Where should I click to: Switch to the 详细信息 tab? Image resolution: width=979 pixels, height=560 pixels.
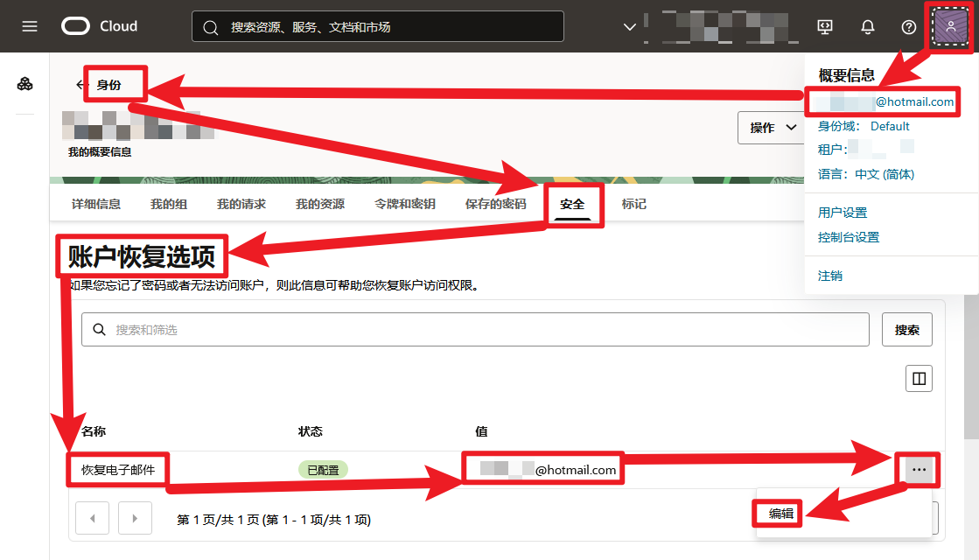click(96, 204)
